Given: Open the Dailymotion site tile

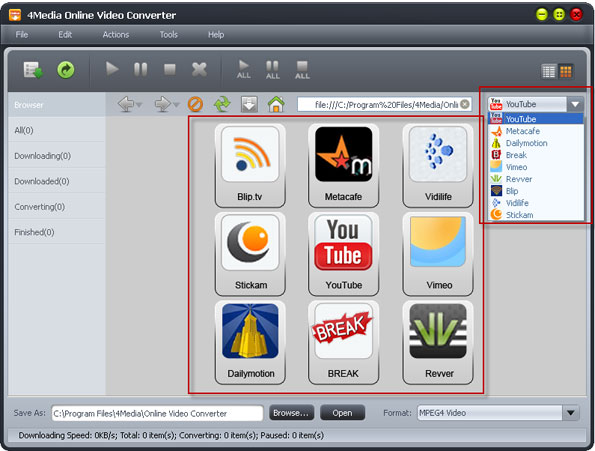Looking at the screenshot, I should coord(250,342).
